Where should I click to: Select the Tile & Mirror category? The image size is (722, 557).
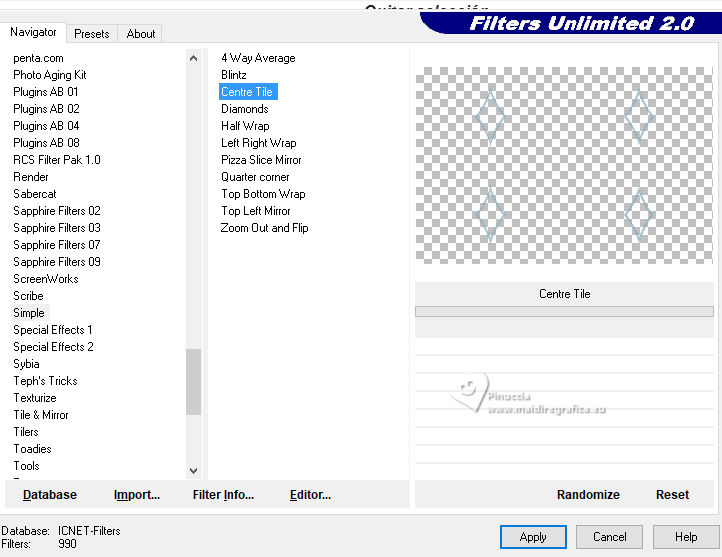pos(41,415)
